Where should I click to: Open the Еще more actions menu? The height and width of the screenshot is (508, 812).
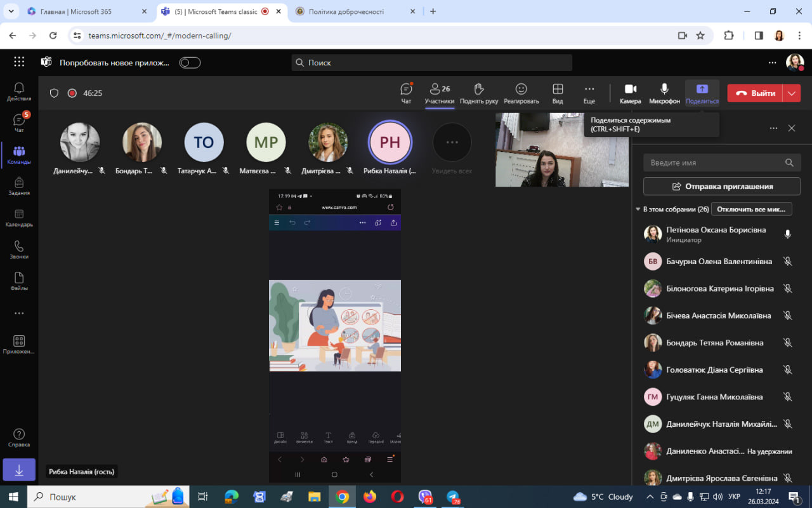(x=589, y=93)
